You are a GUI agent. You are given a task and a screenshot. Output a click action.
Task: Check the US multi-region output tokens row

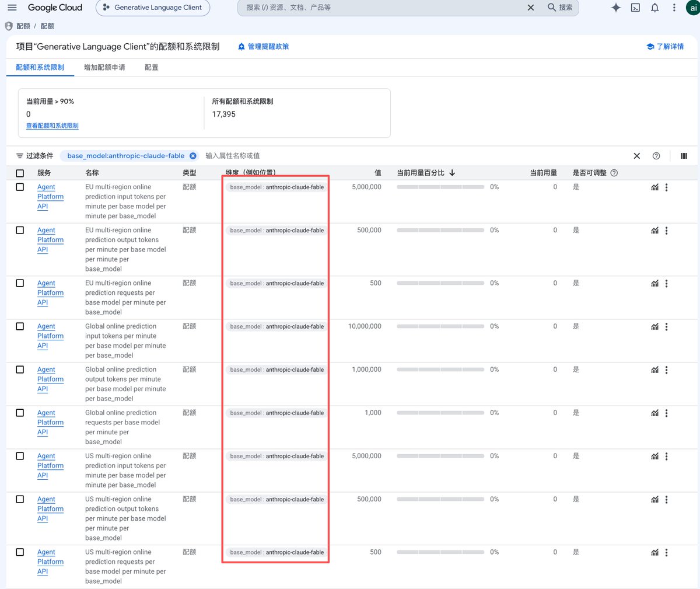pyautogui.click(x=20, y=499)
